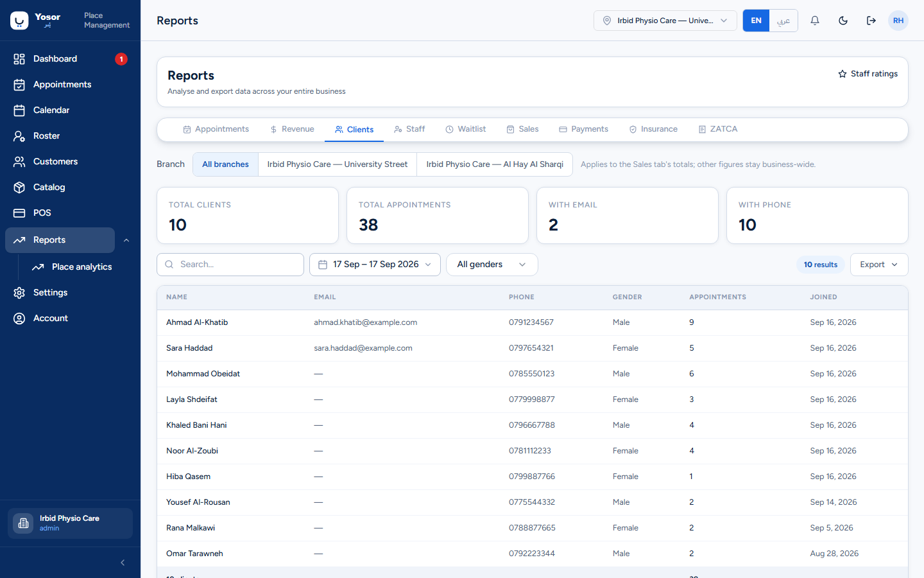Switch to the Insurance tab
Screen dimensions: 924x578
coord(653,129)
